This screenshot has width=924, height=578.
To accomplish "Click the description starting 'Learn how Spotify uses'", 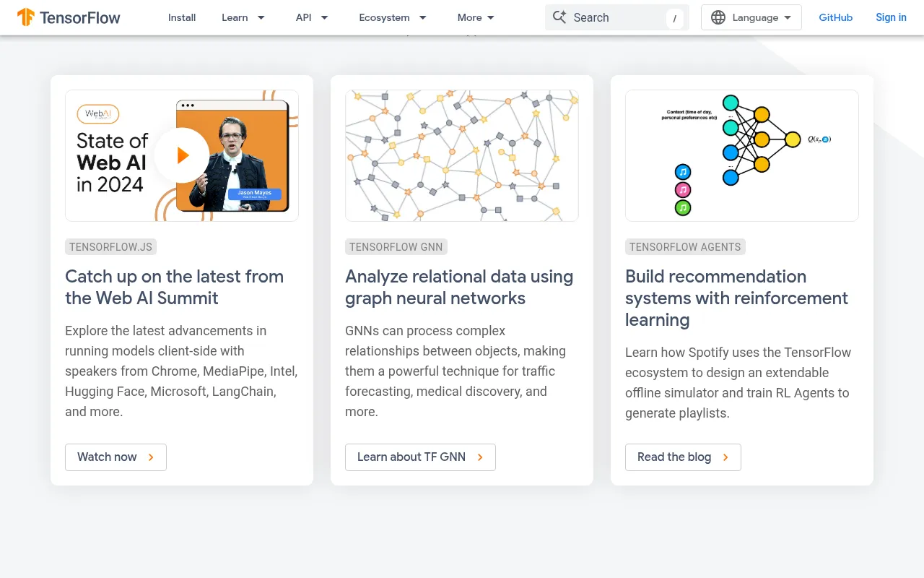I will [738, 383].
